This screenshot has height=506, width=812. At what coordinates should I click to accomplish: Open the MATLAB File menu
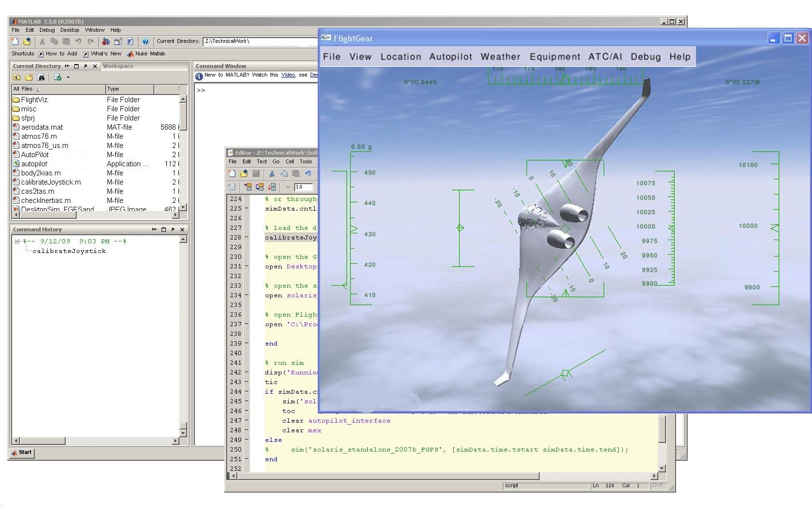(x=15, y=30)
